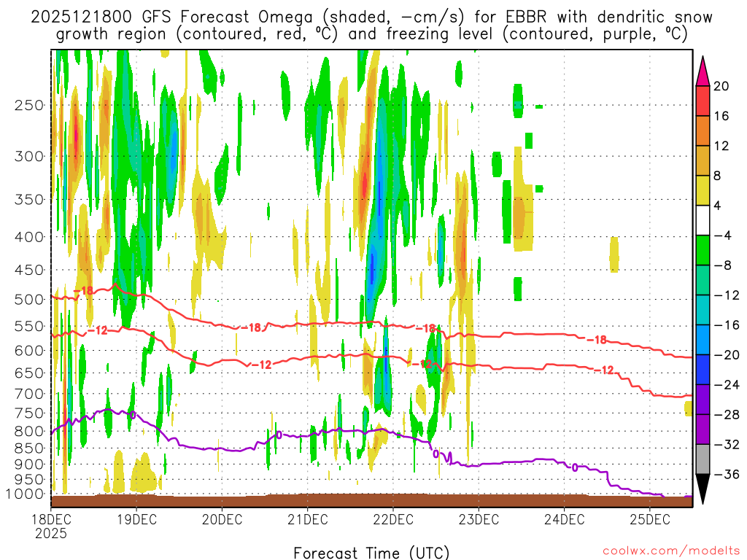Viewport: 747px width, 560px height.
Task: Select the 500 pressure level label
Action: coord(29,300)
